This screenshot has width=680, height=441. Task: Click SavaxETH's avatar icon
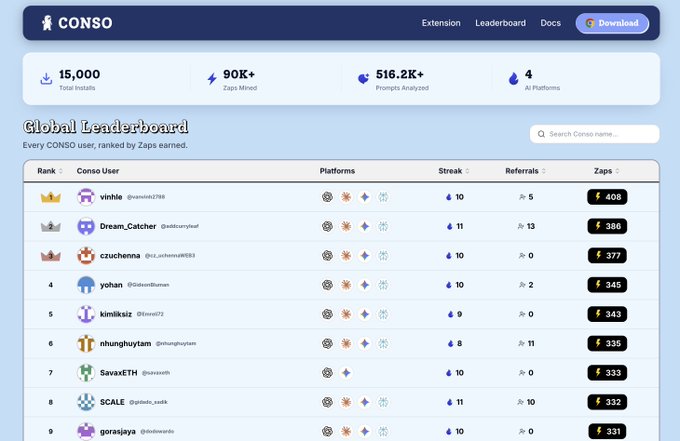tap(86, 373)
